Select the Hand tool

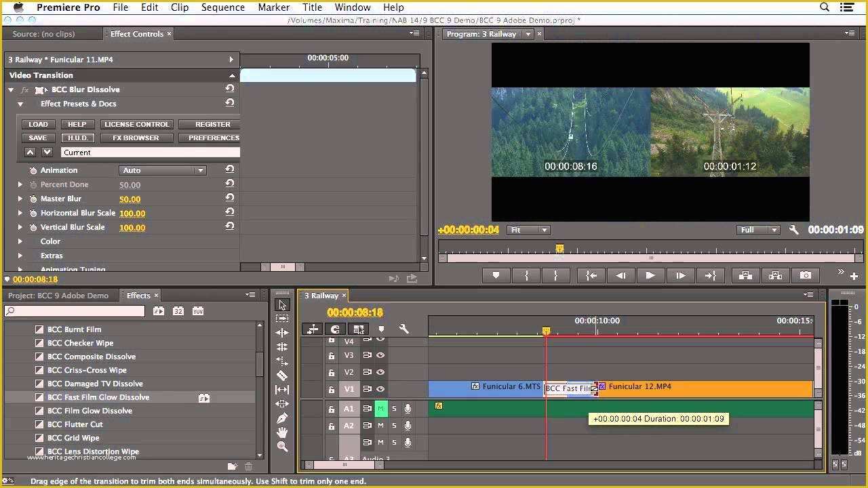(x=282, y=432)
